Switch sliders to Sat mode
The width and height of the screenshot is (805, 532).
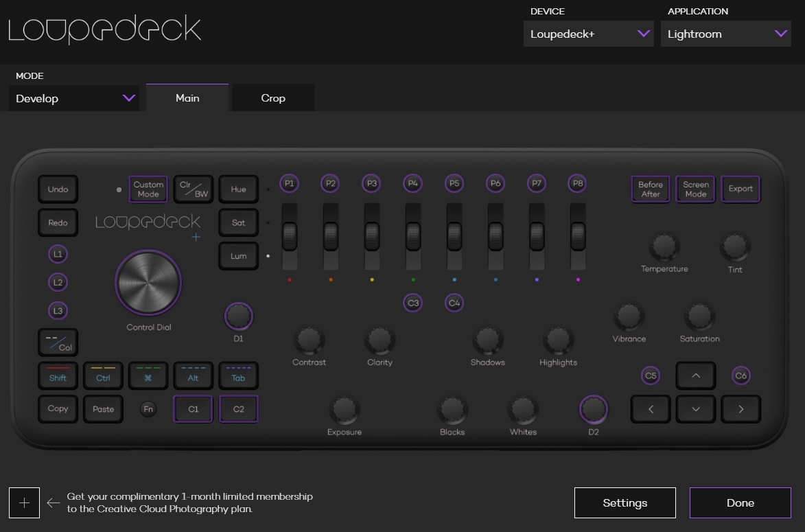coord(239,222)
